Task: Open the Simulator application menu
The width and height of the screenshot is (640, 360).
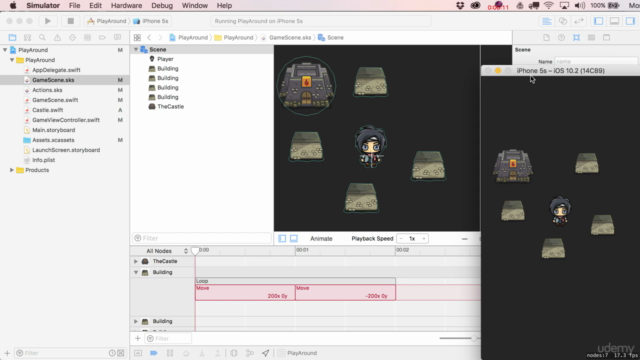Action: (x=43, y=5)
